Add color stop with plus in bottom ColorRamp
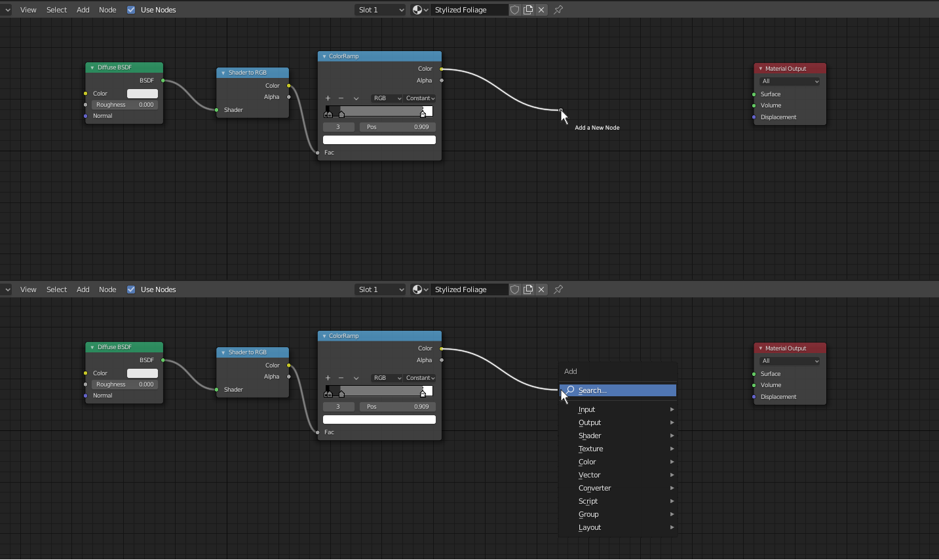939x560 pixels. [x=328, y=378]
